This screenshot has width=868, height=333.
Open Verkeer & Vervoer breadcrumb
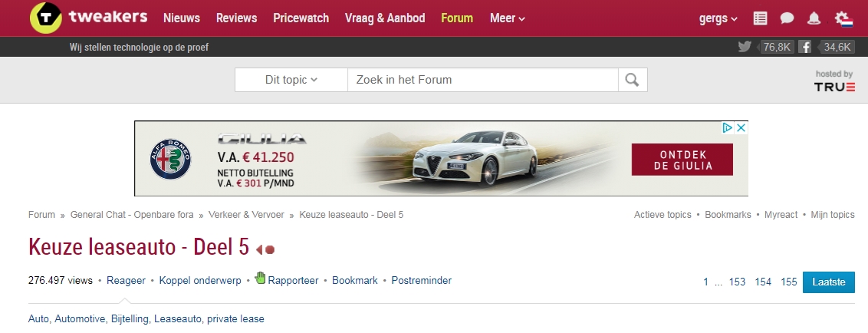click(246, 214)
